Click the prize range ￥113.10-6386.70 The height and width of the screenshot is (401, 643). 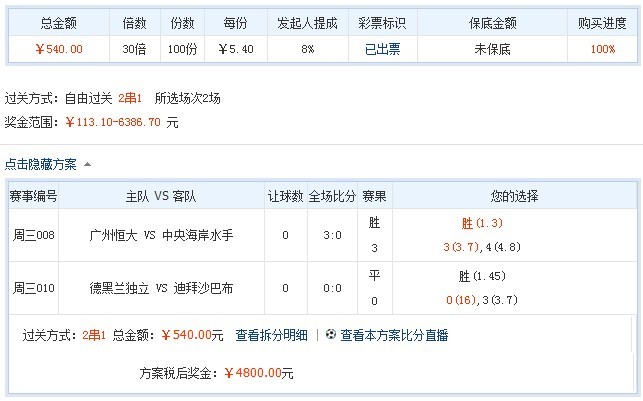[x=113, y=122]
